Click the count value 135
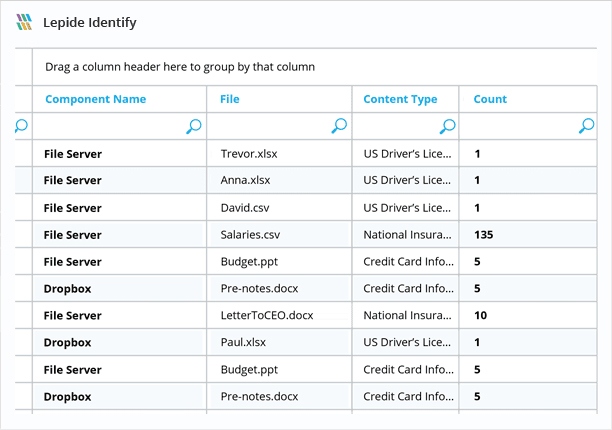Image resolution: width=612 pixels, height=430 pixels. 484,235
